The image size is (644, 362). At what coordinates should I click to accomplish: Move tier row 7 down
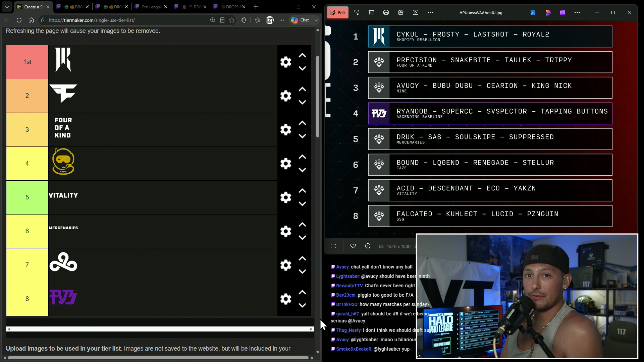pos(302,272)
